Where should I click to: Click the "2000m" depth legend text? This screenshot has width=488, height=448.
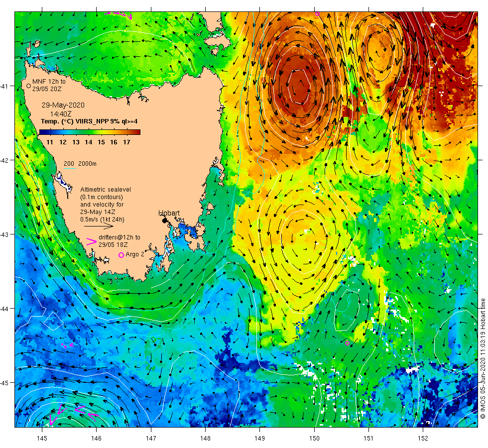point(87,164)
